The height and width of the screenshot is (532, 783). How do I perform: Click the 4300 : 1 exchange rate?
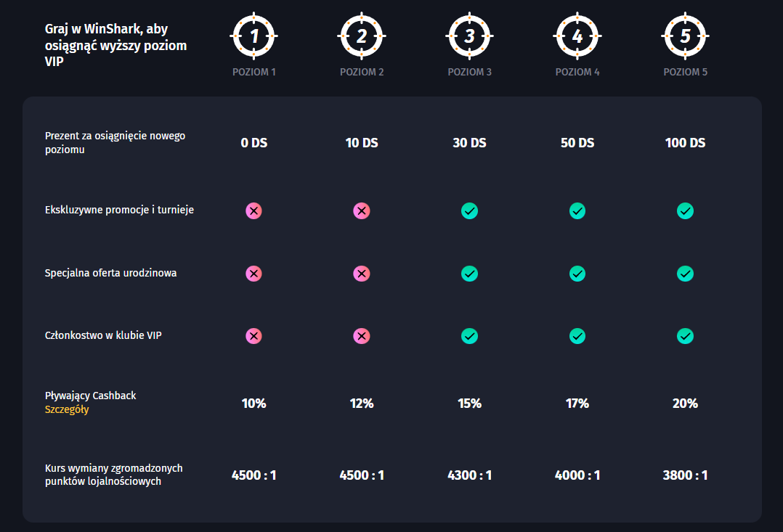tap(469, 475)
